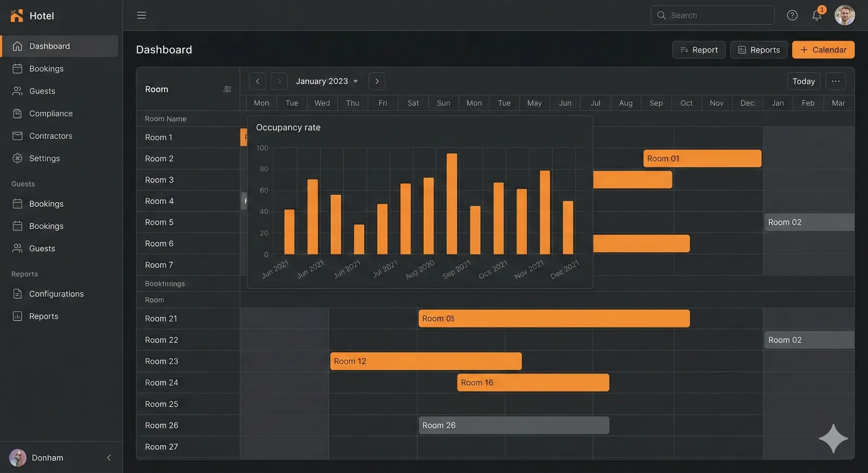Click the orange Calendar button
868x473 pixels.
click(x=823, y=50)
